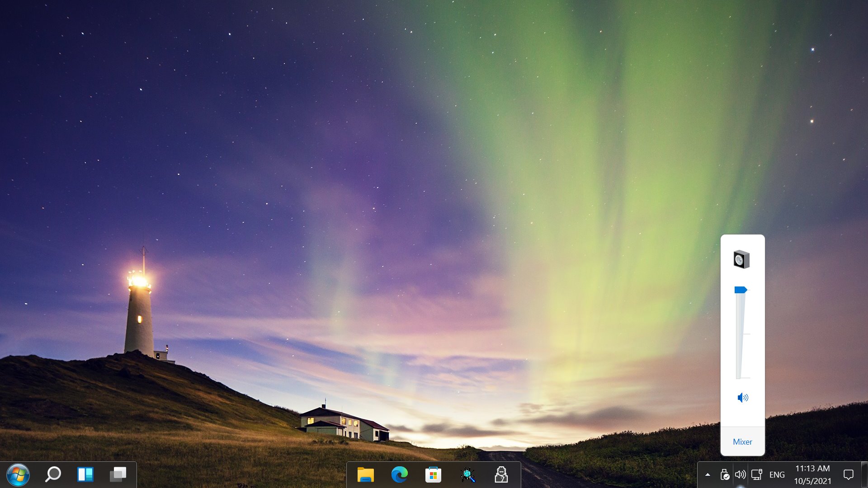Open the Widgets panel icon next to Search
This screenshot has width=868, height=488.
pos(85,474)
